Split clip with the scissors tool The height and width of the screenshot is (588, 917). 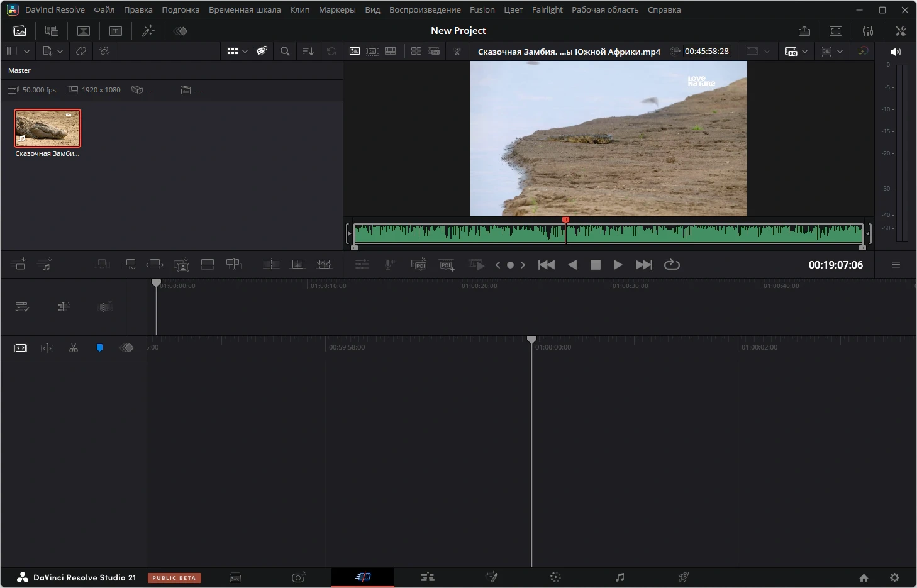(74, 348)
